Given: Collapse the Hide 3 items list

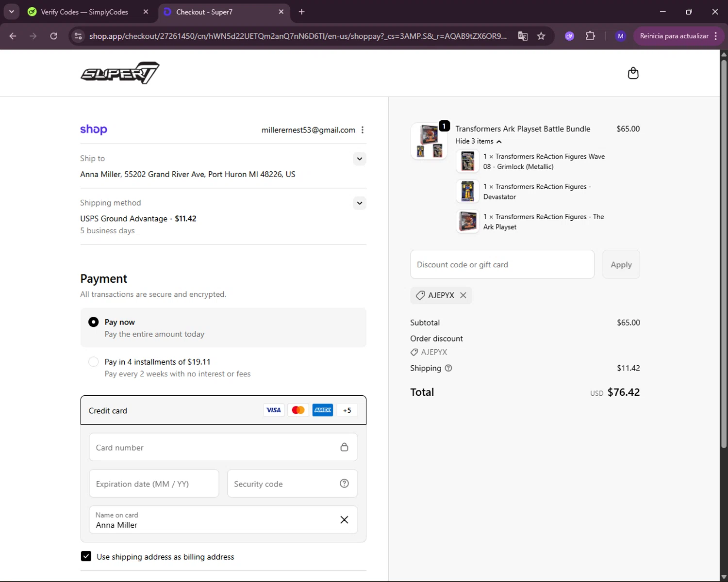Looking at the screenshot, I should [x=479, y=141].
